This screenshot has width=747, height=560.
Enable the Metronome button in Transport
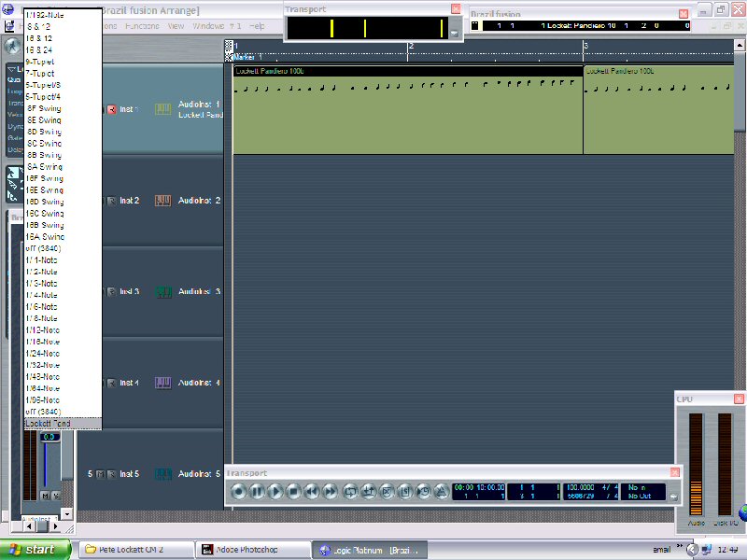pyautogui.click(x=442, y=491)
